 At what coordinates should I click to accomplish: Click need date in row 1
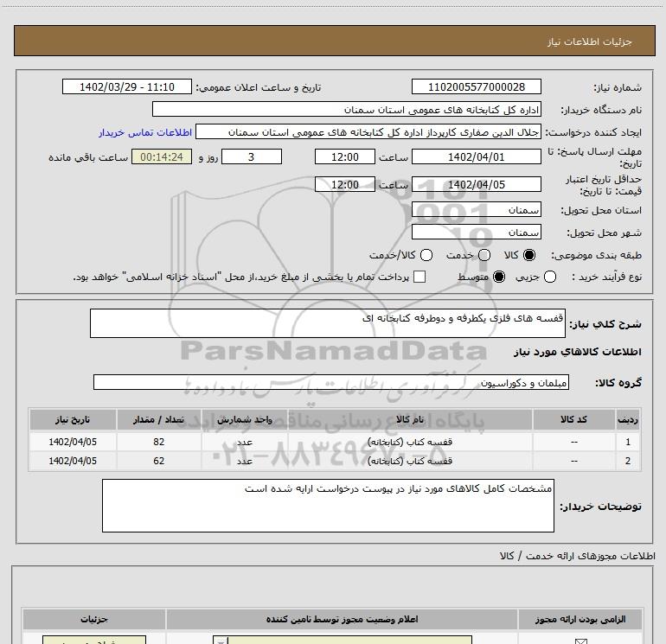click(73, 442)
